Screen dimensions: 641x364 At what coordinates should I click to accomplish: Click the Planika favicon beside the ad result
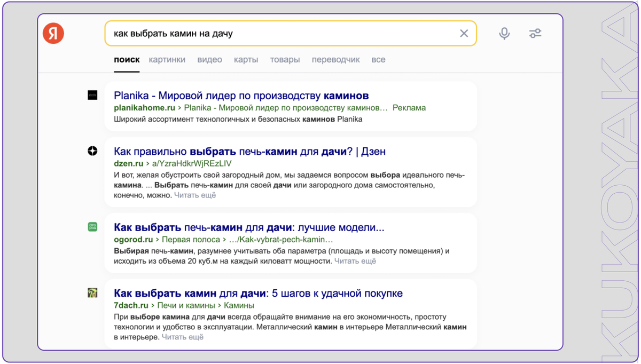pos(92,96)
